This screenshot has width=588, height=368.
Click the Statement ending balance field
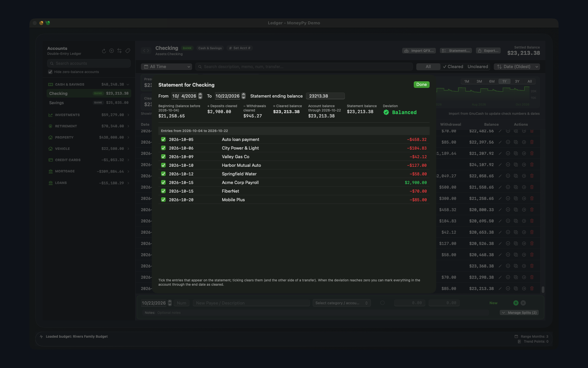[325, 96]
